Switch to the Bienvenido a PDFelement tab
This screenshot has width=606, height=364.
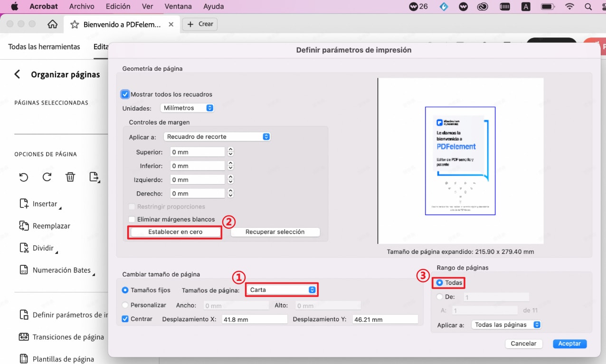(121, 24)
